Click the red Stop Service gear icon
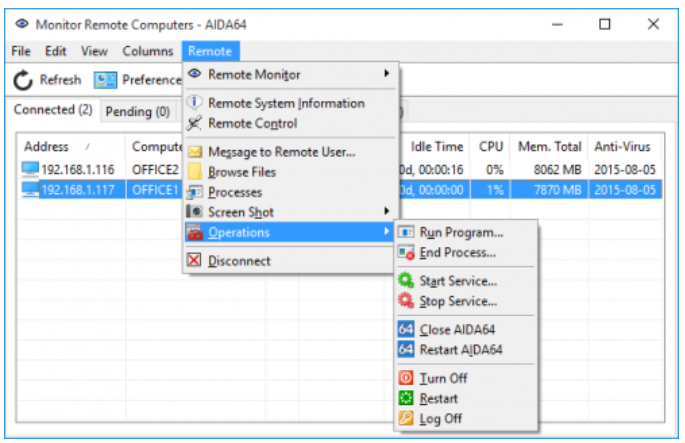 pos(406,301)
